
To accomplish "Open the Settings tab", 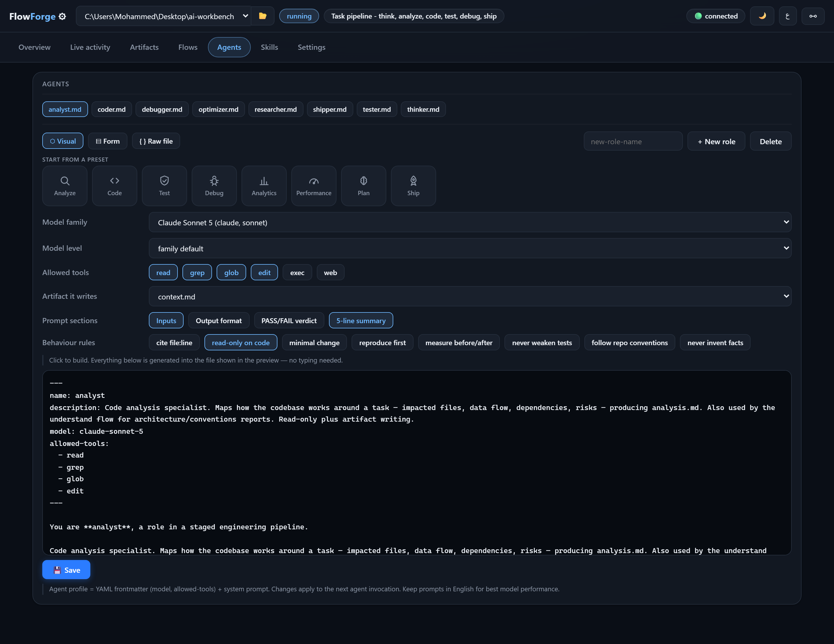I will [312, 47].
